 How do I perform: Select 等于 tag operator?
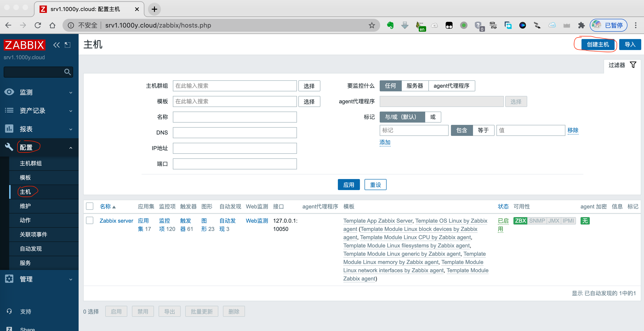pyautogui.click(x=483, y=130)
